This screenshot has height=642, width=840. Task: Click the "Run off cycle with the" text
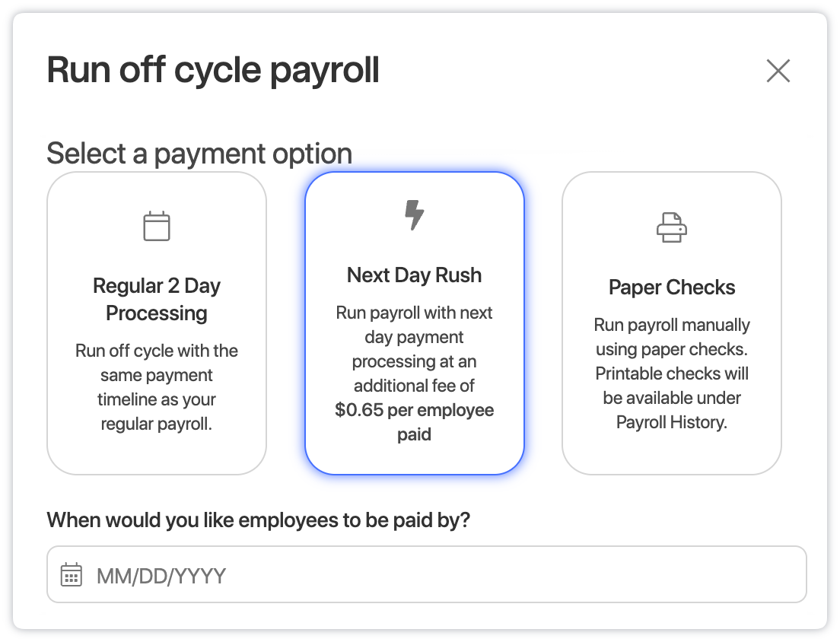[157, 351]
